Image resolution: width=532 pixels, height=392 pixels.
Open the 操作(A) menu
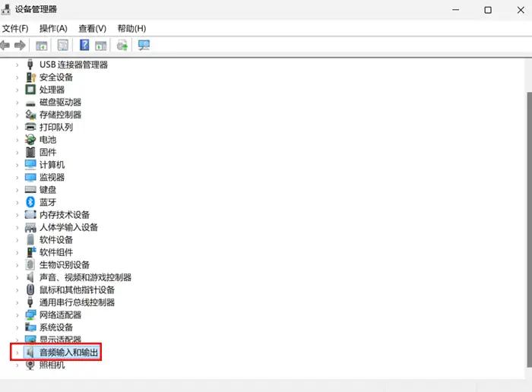click(53, 28)
